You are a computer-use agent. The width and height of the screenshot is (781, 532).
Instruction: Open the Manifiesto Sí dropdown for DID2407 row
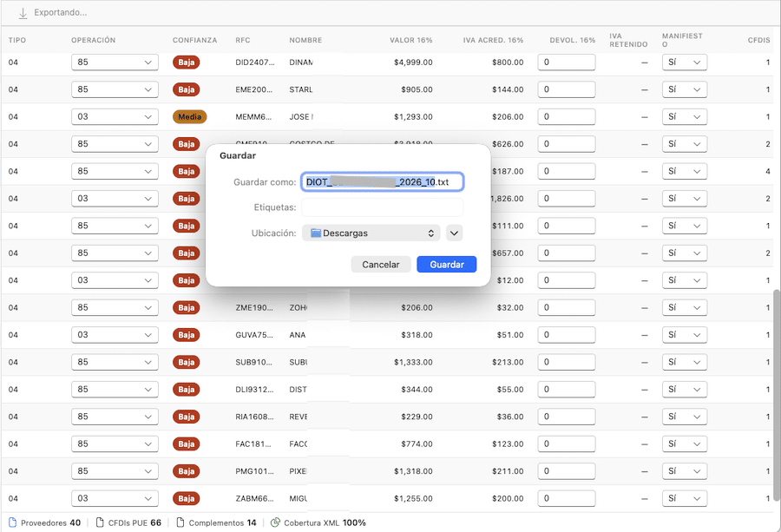tap(685, 62)
